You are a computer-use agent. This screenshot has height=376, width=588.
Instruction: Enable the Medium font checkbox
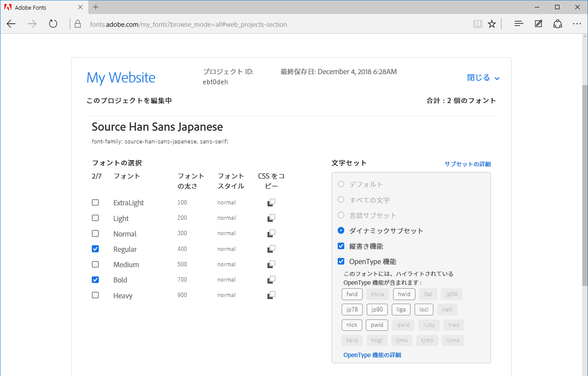tap(95, 264)
